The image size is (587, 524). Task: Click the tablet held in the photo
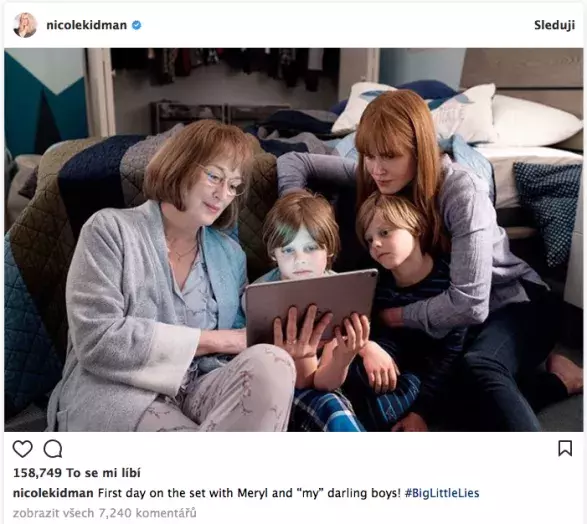point(311,305)
